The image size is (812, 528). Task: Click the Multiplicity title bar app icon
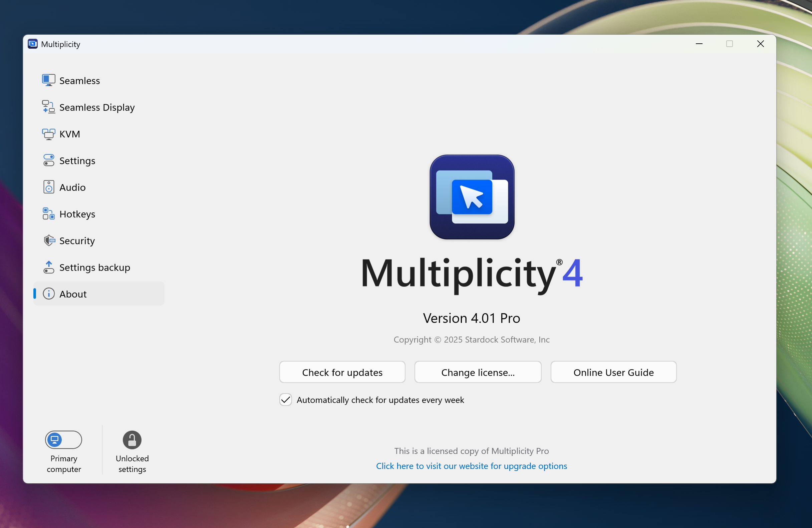pyautogui.click(x=33, y=44)
